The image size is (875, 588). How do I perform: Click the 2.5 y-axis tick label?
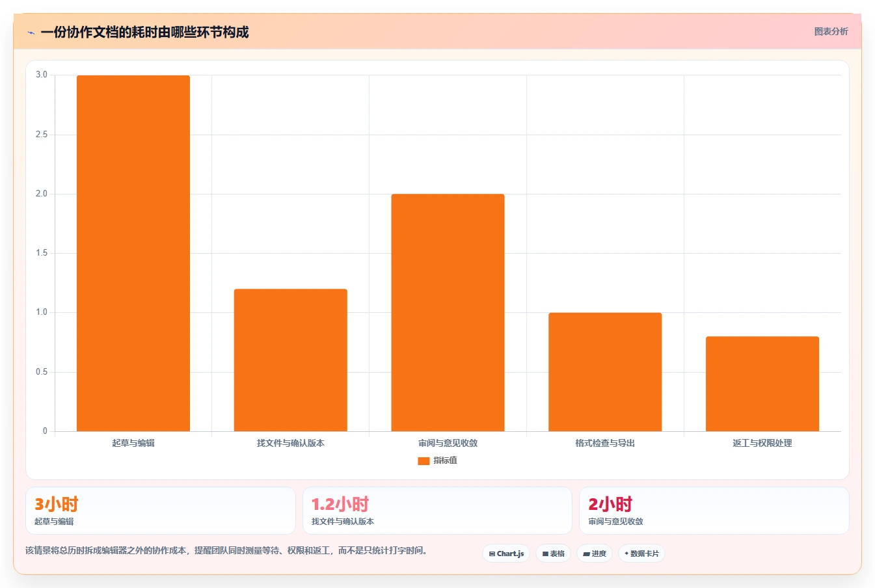pos(42,135)
